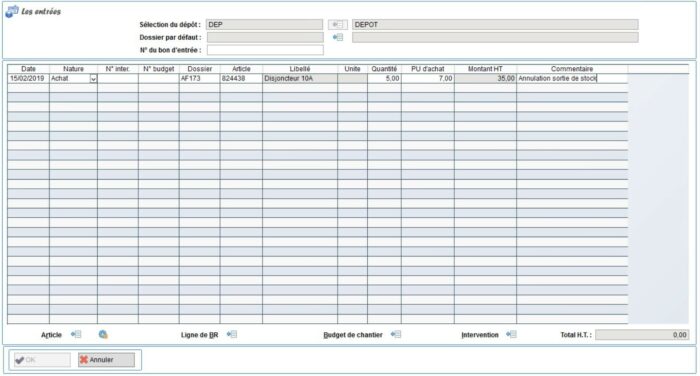Click the N° budget column header
The height and width of the screenshot is (376, 700).
[x=159, y=69]
